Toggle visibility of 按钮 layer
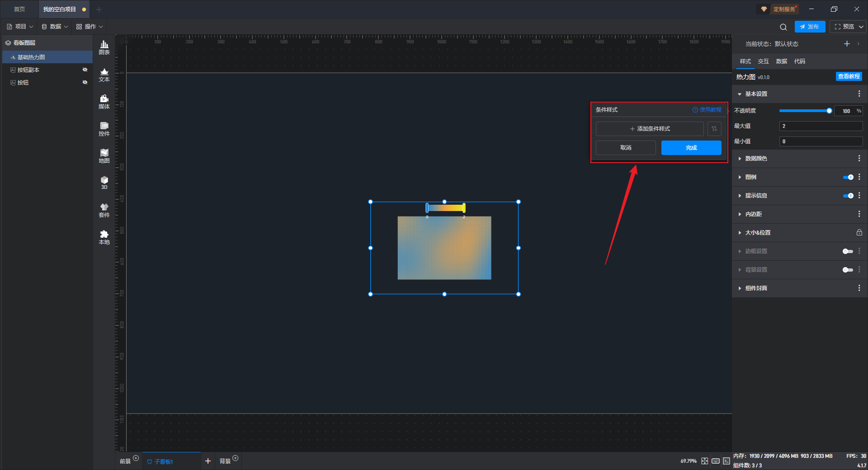This screenshot has height=470, width=868. coord(85,82)
